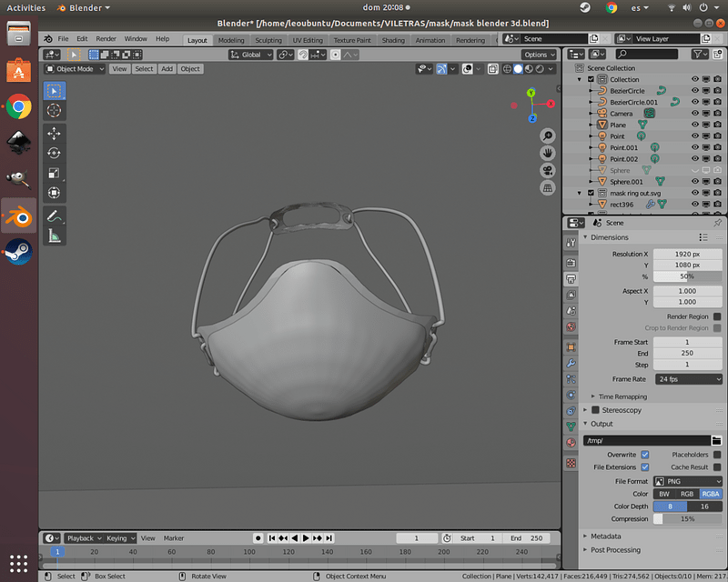Open the Modifiers wrench properties tab
Screen dimensions: 728x582
[571, 363]
